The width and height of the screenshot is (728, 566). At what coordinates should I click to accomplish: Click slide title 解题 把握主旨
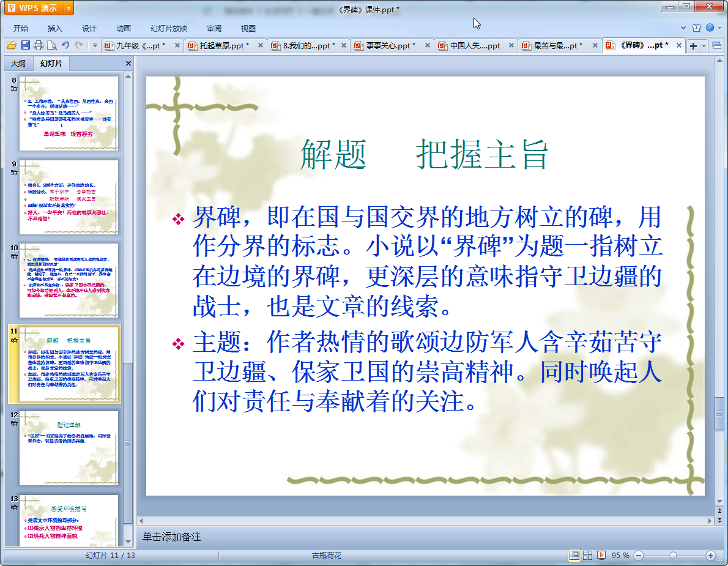pos(425,154)
